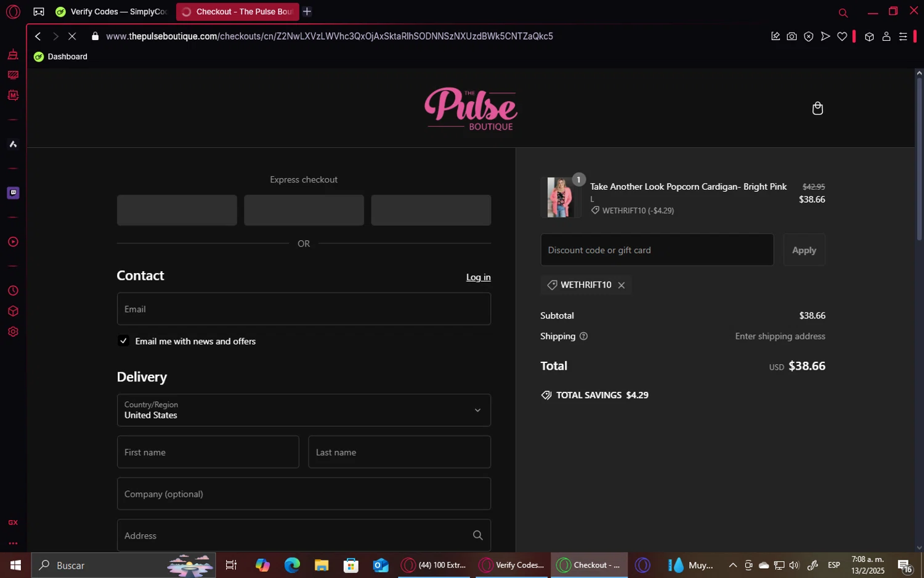924x578 pixels.
Task: Switch to the Verify Codes — SimplyCodes tab
Action: point(111,12)
